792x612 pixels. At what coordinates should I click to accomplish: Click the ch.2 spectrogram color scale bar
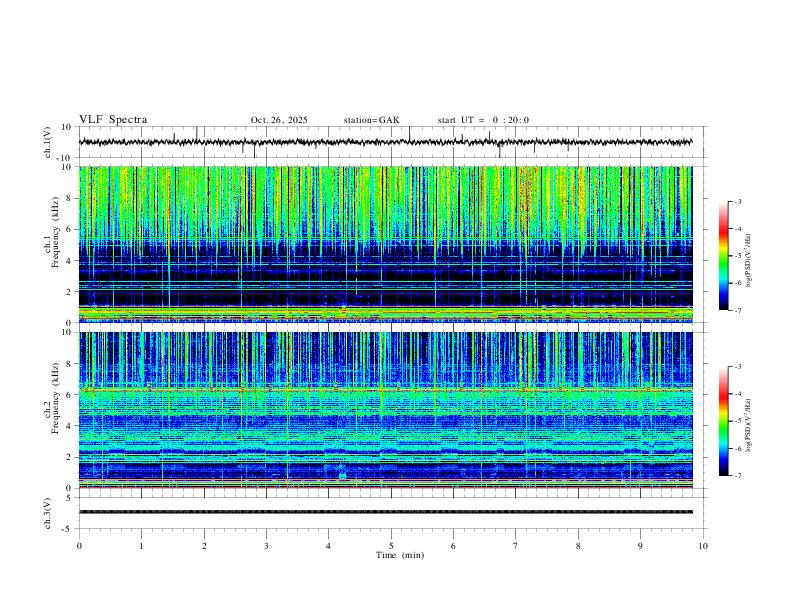[x=723, y=421]
